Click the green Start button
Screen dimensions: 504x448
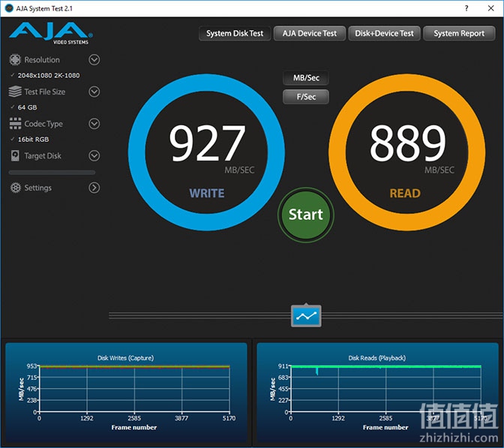click(x=306, y=215)
